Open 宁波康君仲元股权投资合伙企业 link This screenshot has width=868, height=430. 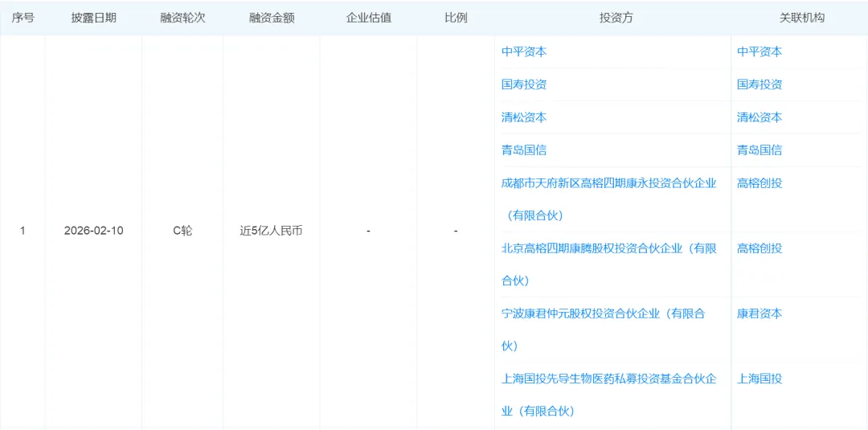click(603, 330)
